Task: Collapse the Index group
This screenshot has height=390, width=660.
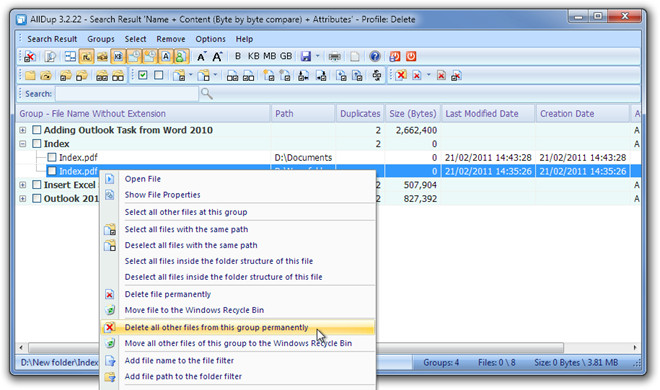Action: [23, 144]
